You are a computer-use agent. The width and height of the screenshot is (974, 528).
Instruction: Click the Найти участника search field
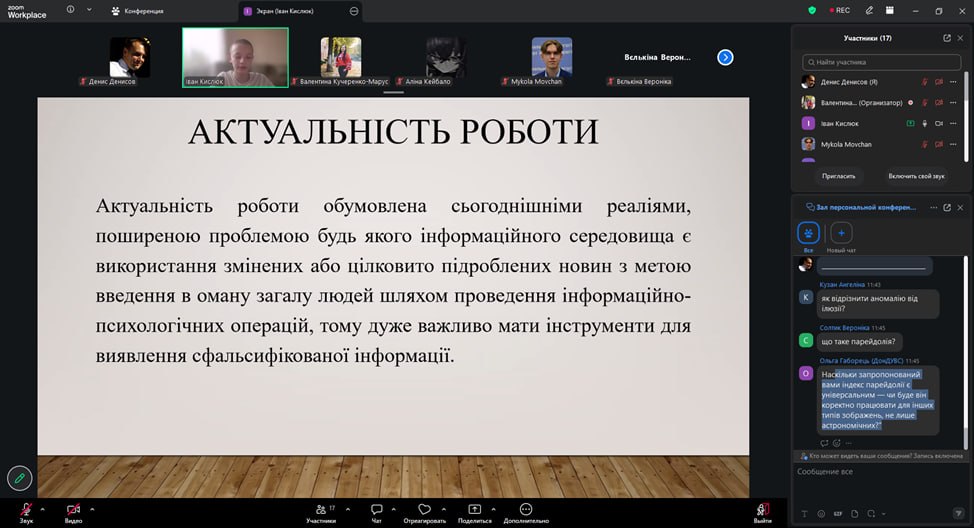pos(880,62)
